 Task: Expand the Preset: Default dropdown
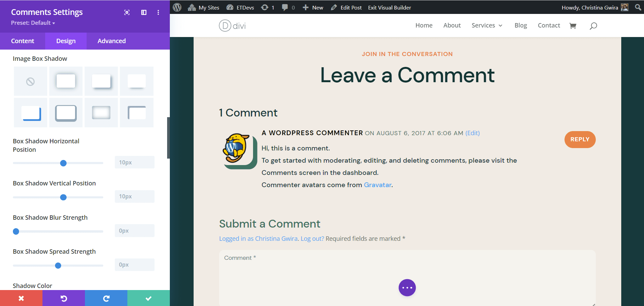pos(33,23)
